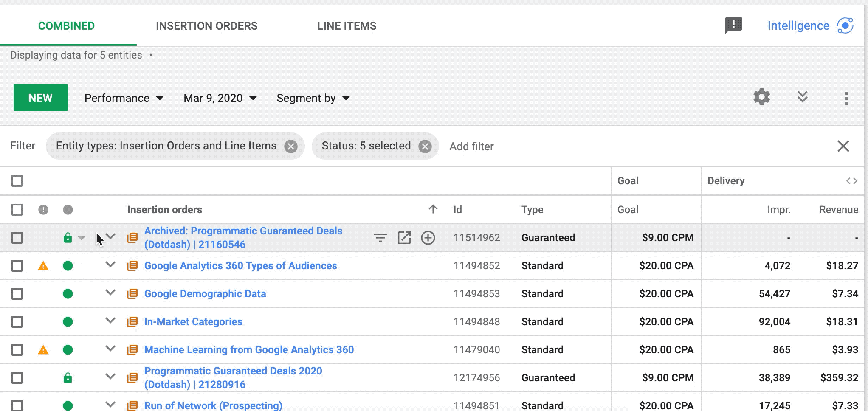Open Google Analytics 360 Types of Audiences link
The width and height of the screenshot is (868, 411).
pyautogui.click(x=240, y=266)
